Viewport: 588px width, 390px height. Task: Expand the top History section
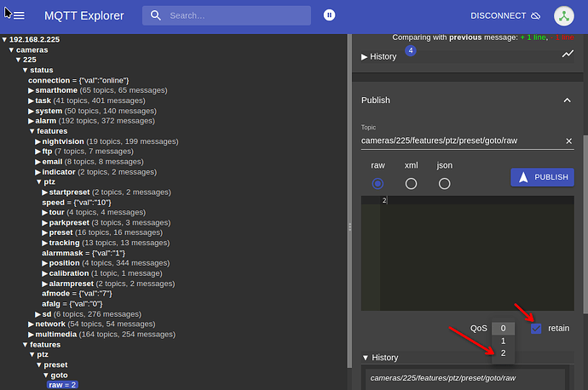tap(378, 56)
